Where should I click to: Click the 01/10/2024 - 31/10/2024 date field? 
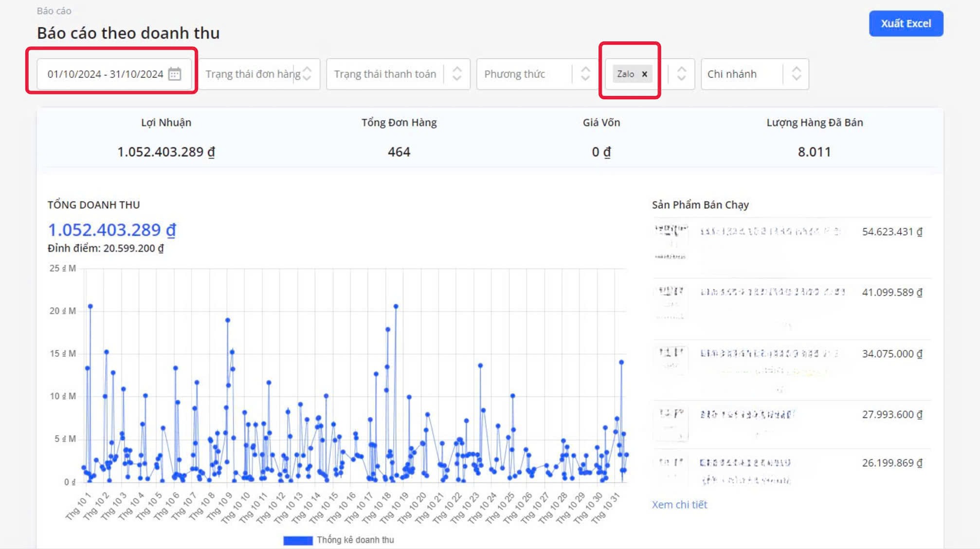(105, 74)
